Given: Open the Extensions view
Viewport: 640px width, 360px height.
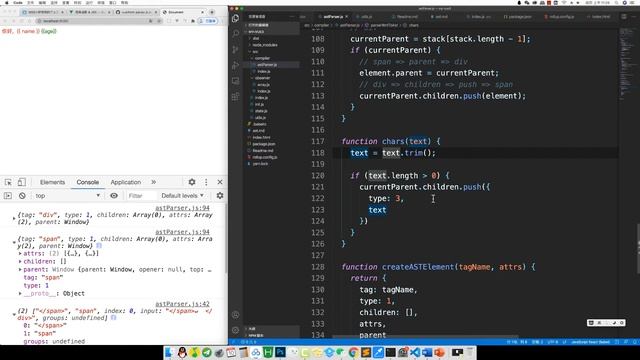Looking at the screenshot, I should [x=236, y=97].
